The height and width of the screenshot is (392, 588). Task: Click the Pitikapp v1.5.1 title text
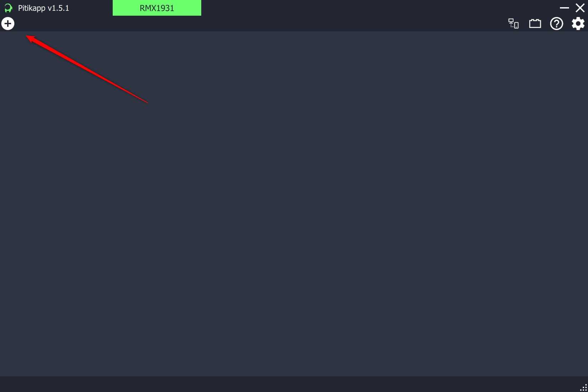[43, 8]
